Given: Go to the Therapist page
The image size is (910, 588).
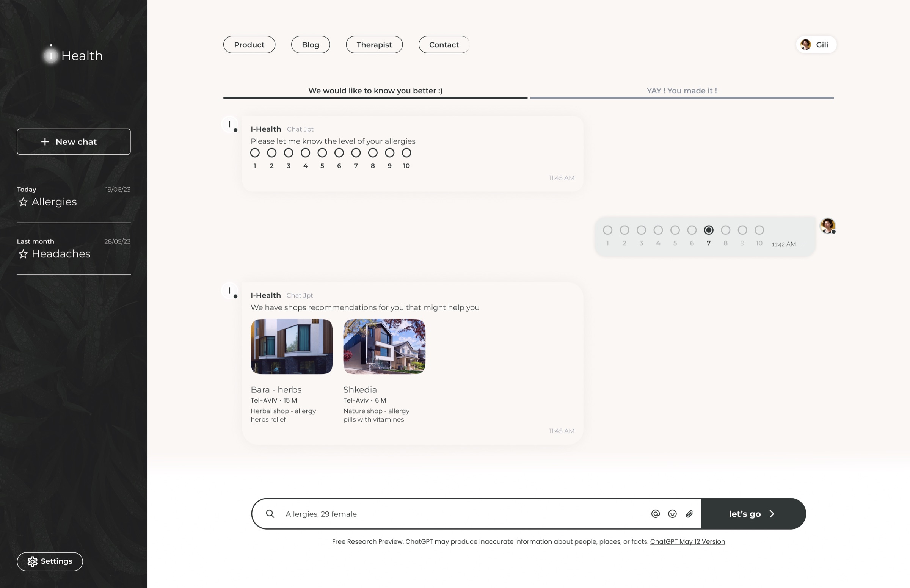Looking at the screenshot, I should (x=374, y=45).
